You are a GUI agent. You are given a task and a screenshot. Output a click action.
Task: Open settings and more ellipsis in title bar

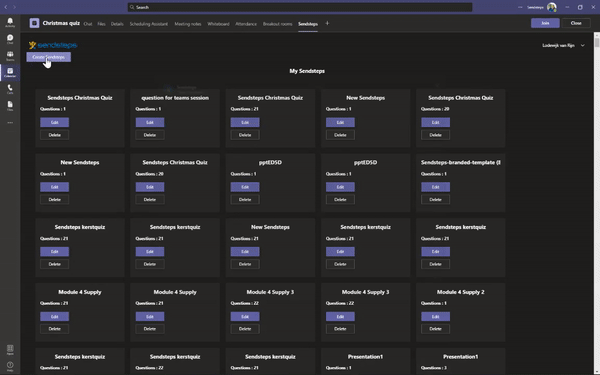tap(520, 7)
